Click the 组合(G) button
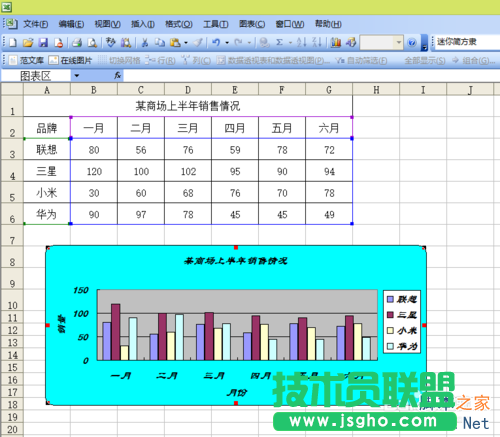Screen dimensions: 500x437 (473, 60)
